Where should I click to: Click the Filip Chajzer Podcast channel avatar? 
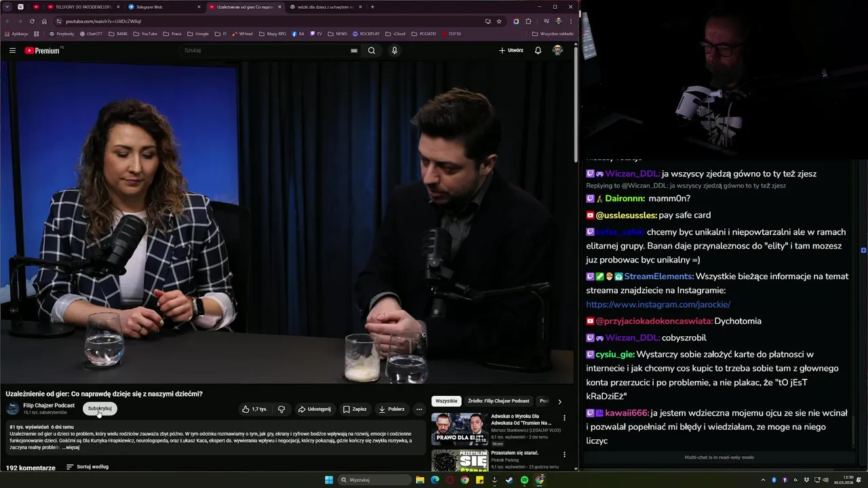13,408
